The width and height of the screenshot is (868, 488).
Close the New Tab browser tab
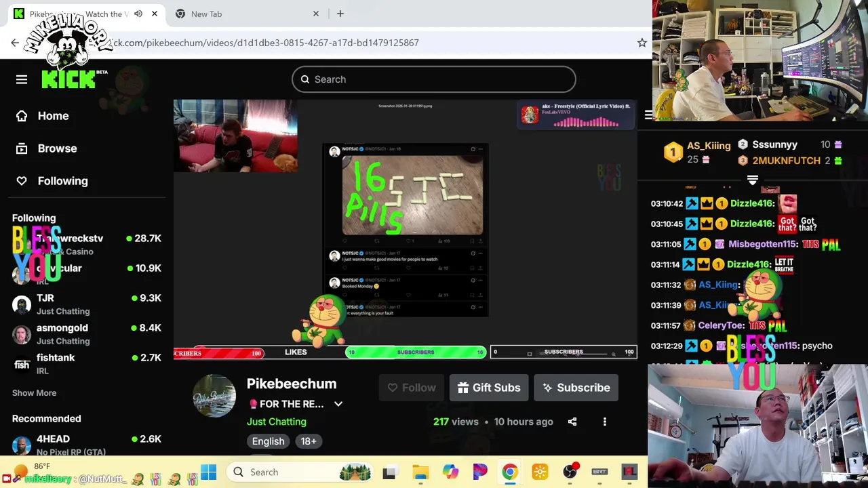316,14
